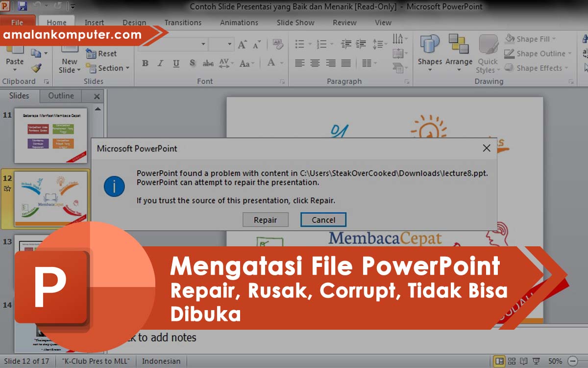Viewport: 588px width, 368px height.
Task: Toggle Bold formatting
Action: tap(145, 63)
